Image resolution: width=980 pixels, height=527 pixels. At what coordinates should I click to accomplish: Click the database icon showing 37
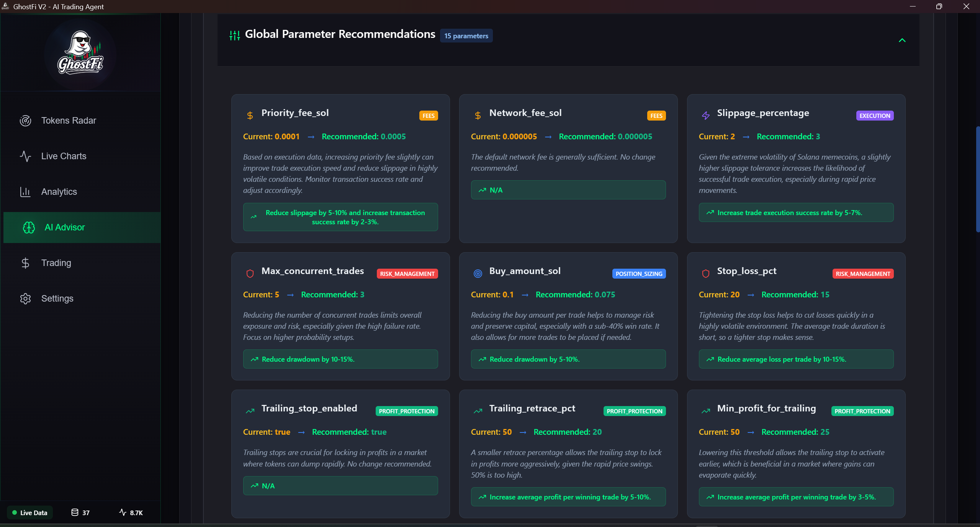(74, 512)
